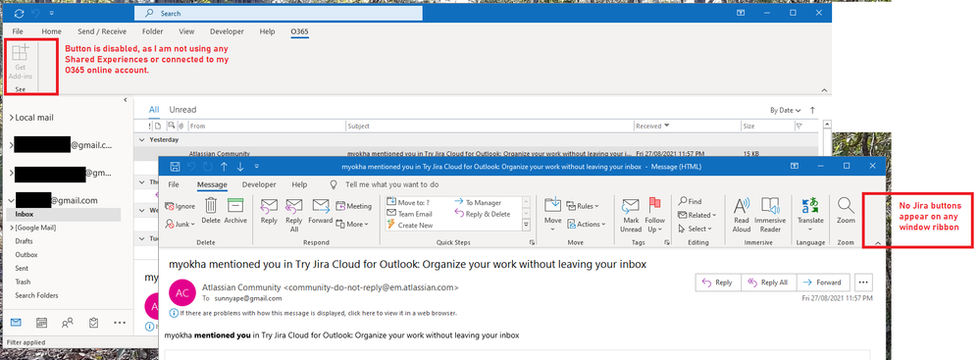Mark the message as Unread
Screen dimensions: 980x360
click(x=631, y=215)
